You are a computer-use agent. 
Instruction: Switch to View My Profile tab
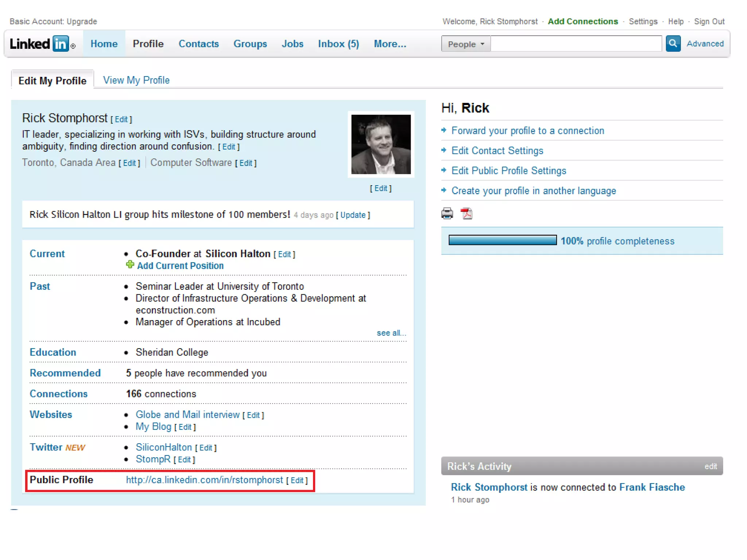click(136, 80)
